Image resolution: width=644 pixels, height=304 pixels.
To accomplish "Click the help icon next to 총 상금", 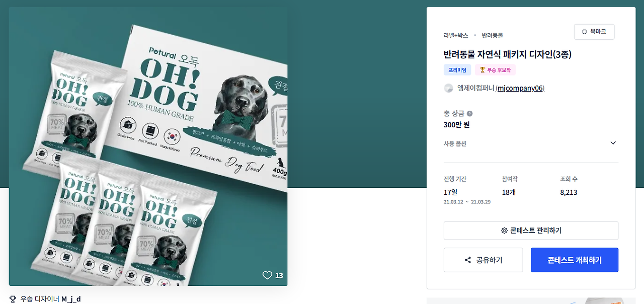I will 469,114.
